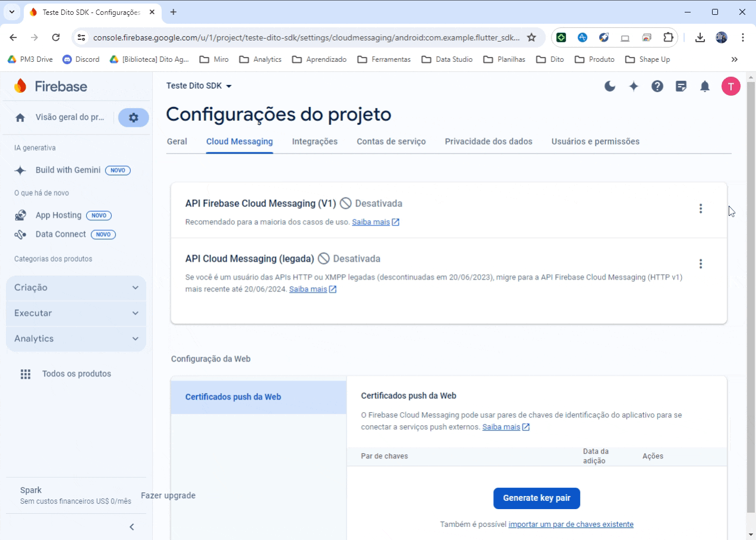
Task: View site information icon in address bar
Action: click(82, 37)
